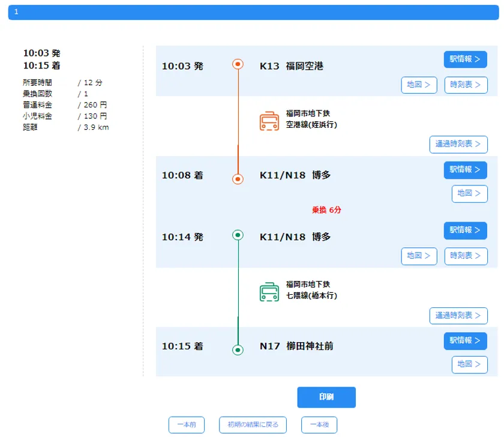504x437 pixels.
Task: View 時刻表 for 福岡空港 departure
Action: [466, 85]
